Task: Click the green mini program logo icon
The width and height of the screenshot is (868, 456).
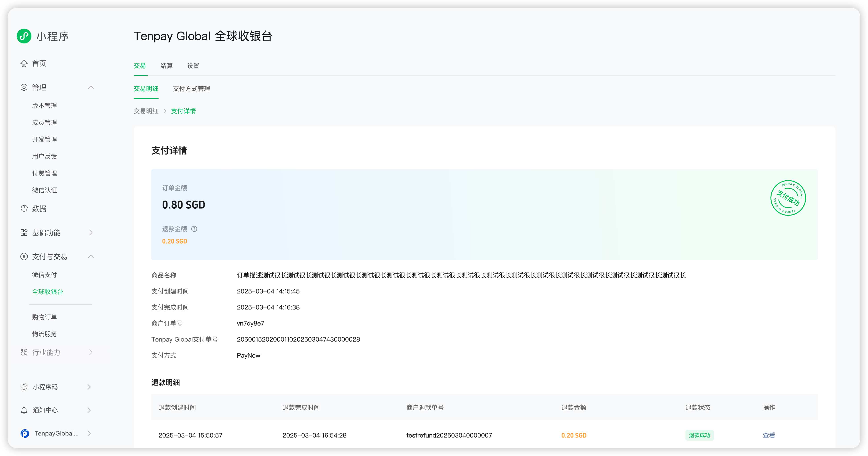Action: tap(24, 36)
